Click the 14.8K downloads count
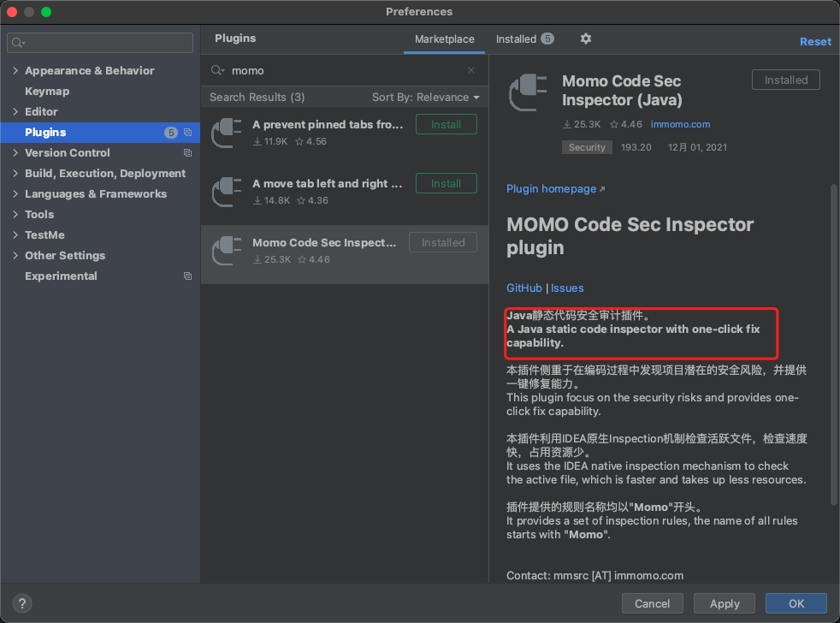The width and height of the screenshot is (840, 623). [272, 200]
